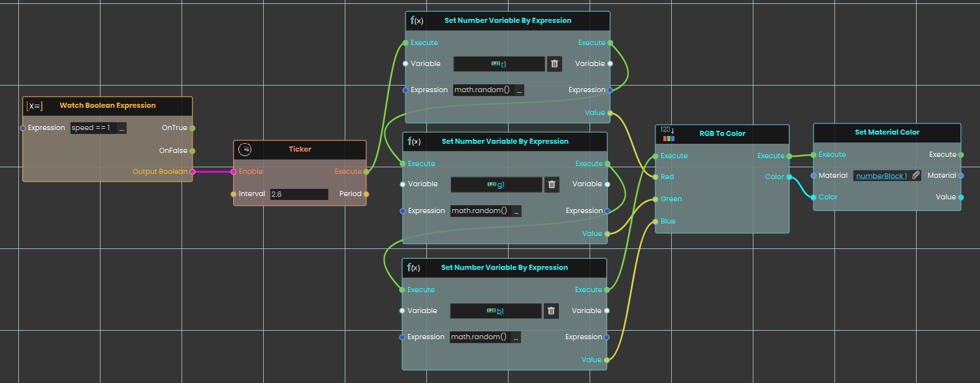Select the Set Material Color node title

pyautogui.click(x=887, y=132)
